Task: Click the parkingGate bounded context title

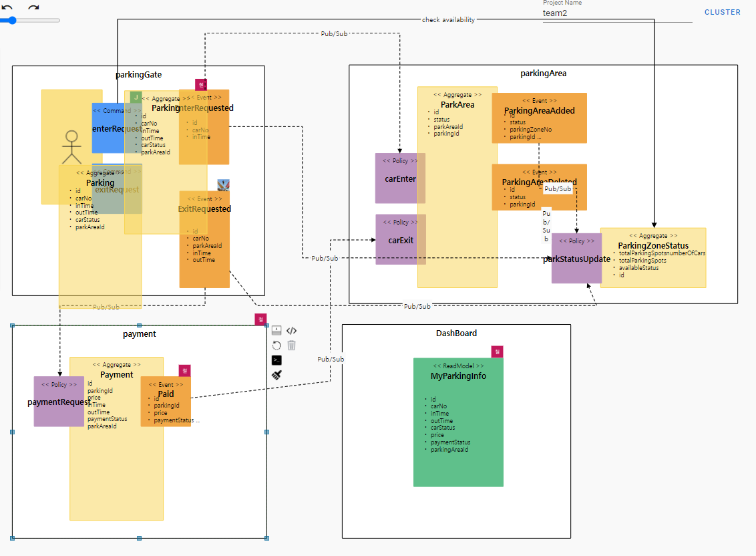Action: pyautogui.click(x=138, y=74)
